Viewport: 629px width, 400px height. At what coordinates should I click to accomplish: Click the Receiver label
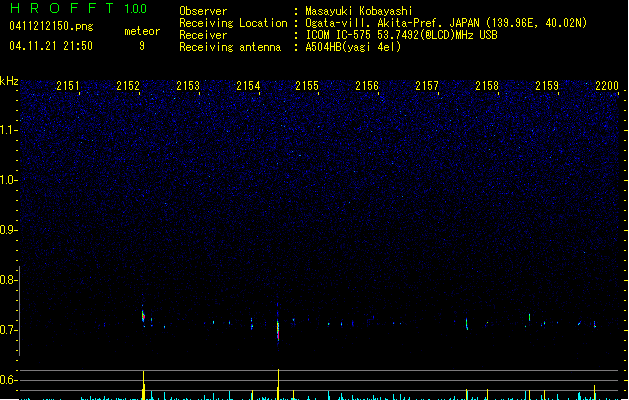203,35
